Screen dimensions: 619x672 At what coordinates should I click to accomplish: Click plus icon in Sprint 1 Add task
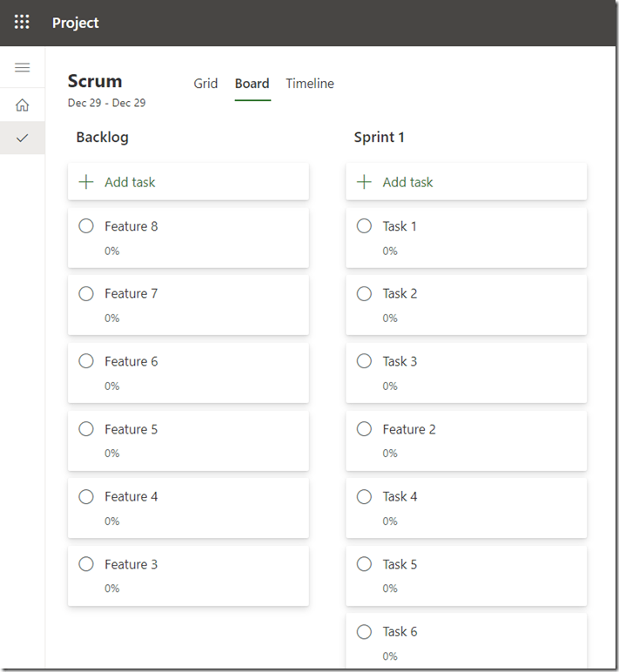click(364, 182)
